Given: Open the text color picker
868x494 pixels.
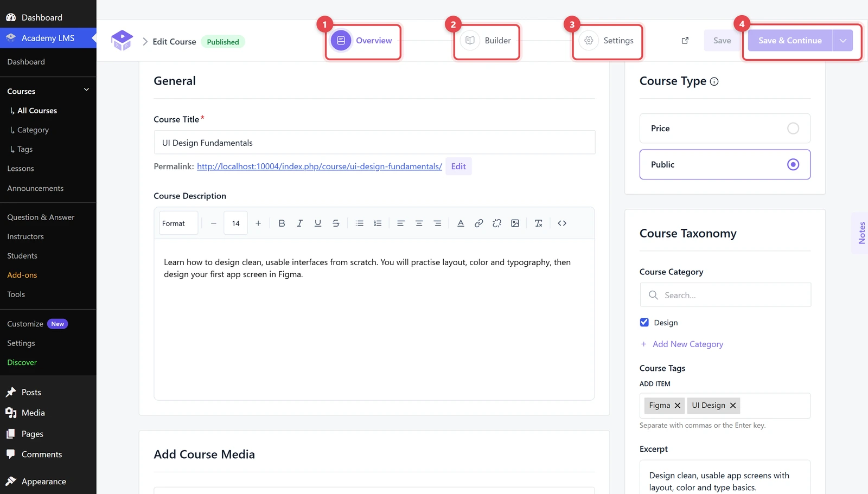Looking at the screenshot, I should 461,223.
